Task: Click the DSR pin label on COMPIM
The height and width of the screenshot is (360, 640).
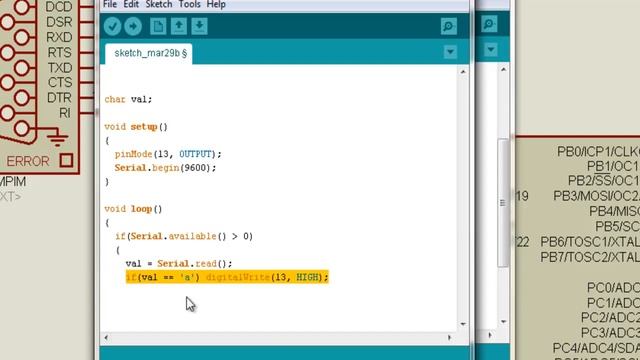Action: [59, 22]
